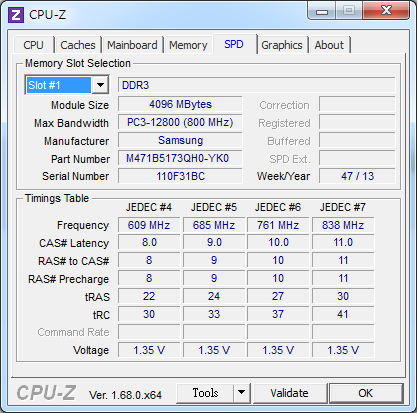Click tRC value 33
Image resolution: width=419 pixels, height=413 pixels.
pyautogui.click(x=214, y=314)
